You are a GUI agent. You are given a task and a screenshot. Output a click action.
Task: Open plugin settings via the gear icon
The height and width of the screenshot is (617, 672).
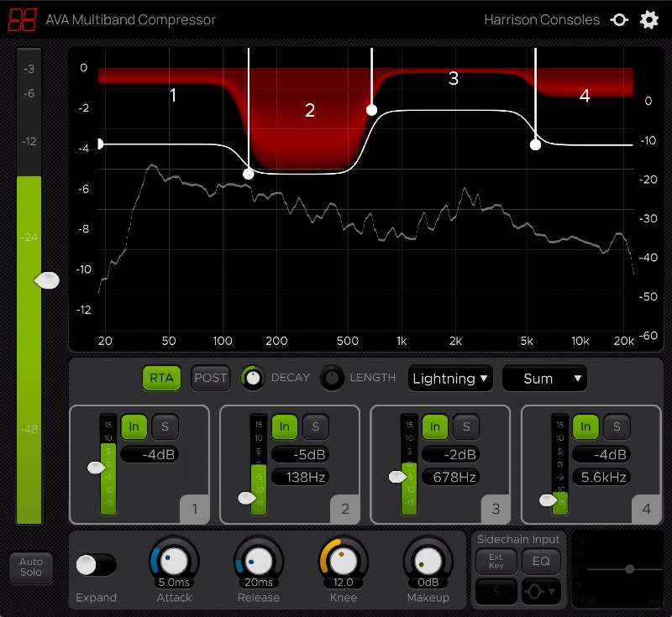pos(648,19)
